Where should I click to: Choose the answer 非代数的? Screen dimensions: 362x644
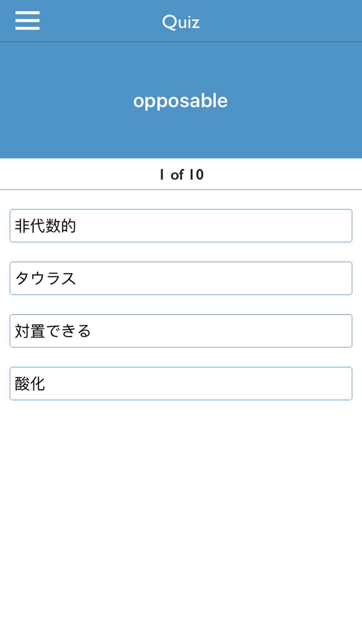click(181, 226)
